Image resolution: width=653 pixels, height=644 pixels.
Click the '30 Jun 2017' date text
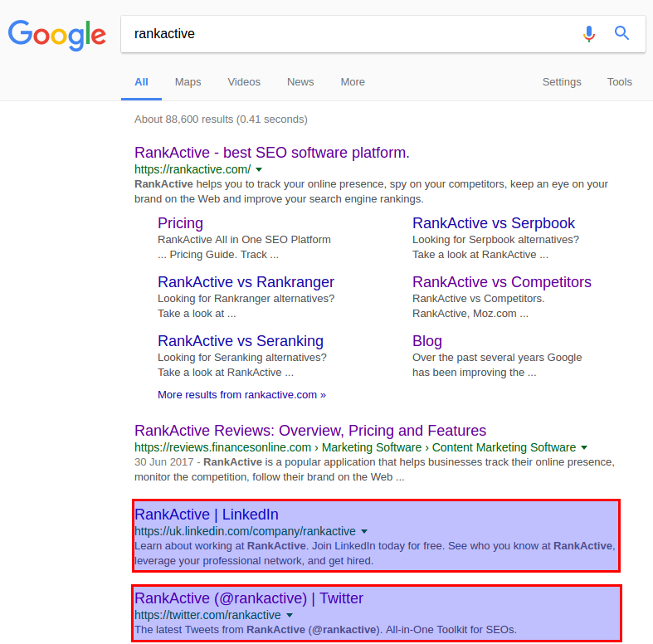(163, 462)
